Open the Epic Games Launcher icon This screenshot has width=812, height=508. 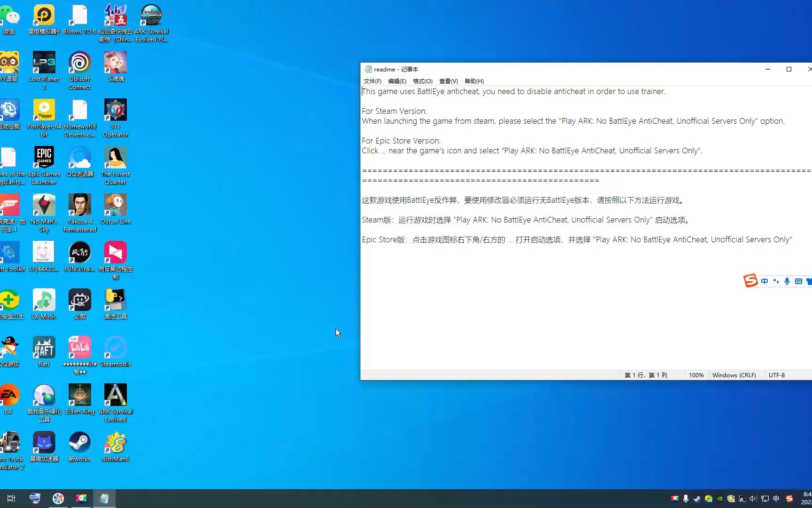[44, 166]
